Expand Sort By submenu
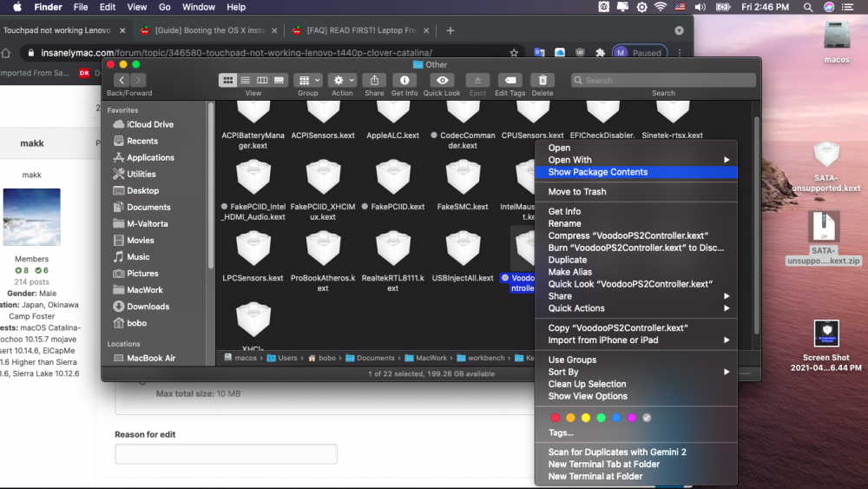This screenshot has width=868, height=489. coord(636,372)
